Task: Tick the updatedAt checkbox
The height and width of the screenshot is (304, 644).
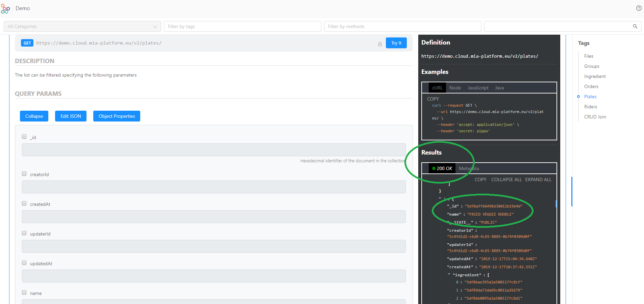Action: point(24,263)
